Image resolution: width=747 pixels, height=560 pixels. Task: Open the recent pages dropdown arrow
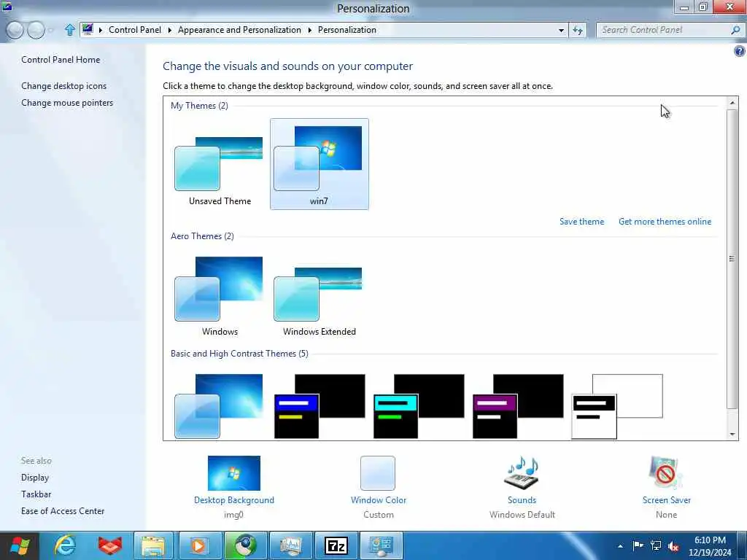point(51,31)
